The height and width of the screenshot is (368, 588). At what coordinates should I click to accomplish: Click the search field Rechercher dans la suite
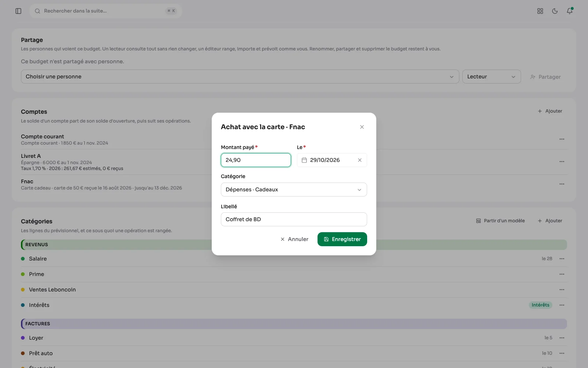point(106,11)
